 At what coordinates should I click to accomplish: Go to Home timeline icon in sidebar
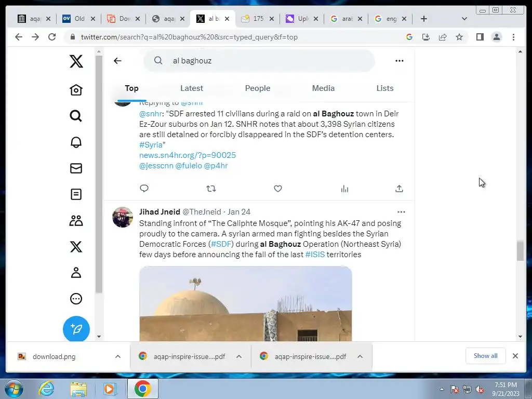tap(76, 90)
